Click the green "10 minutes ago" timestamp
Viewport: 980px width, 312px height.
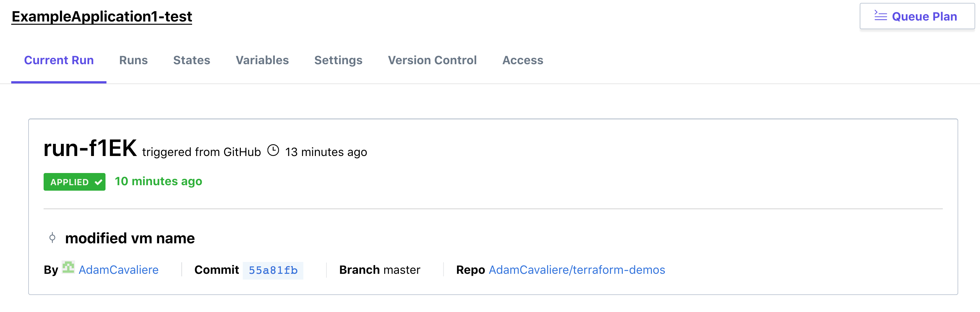(159, 181)
